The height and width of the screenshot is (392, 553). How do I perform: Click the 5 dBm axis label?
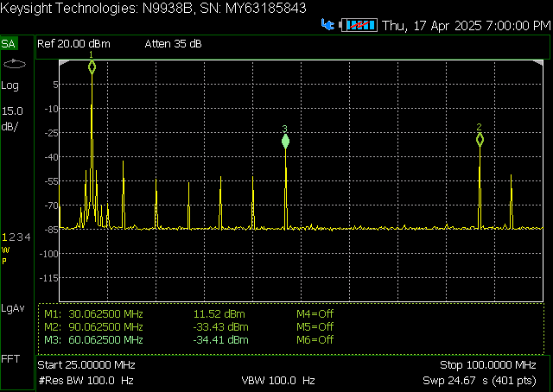point(55,85)
